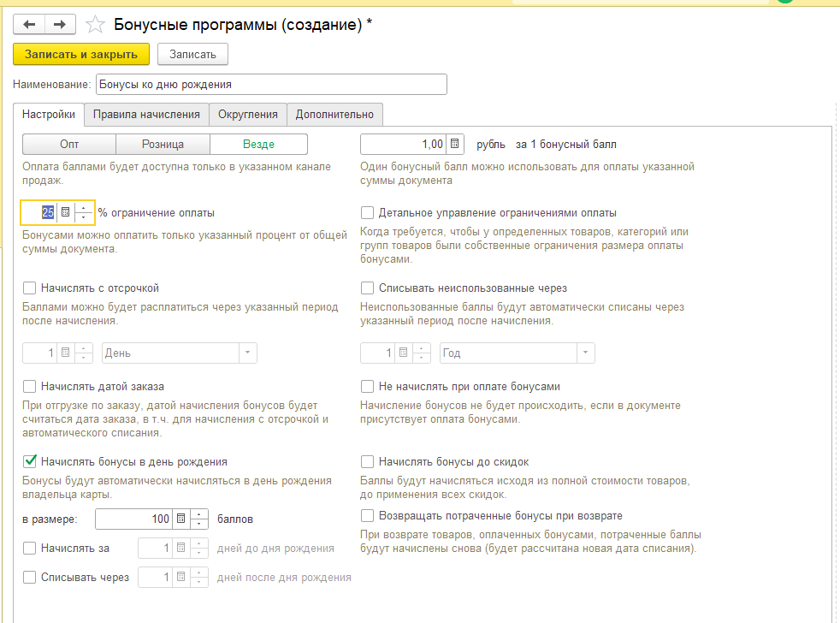Check 'Возвращать потраченные бонусы при возврате'
Screen dimensions: 840x623
[368, 515]
